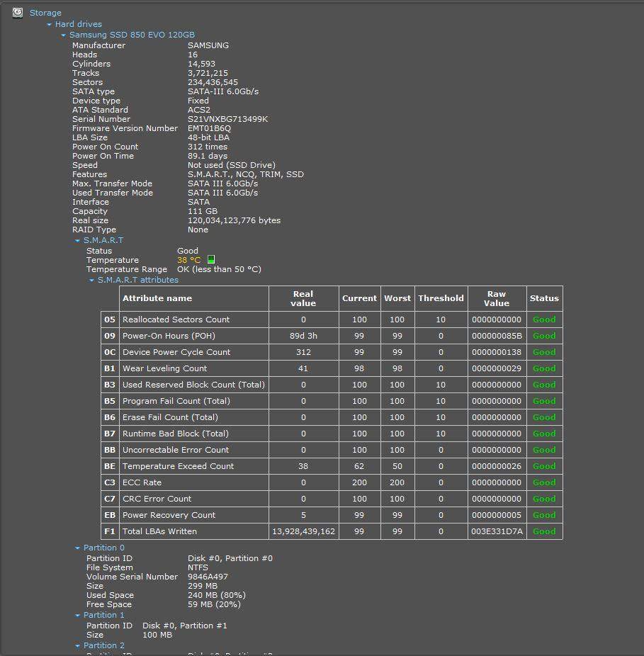Click the Program Fail Count (Total) attribute
This screenshot has height=656, width=644.
176,401
